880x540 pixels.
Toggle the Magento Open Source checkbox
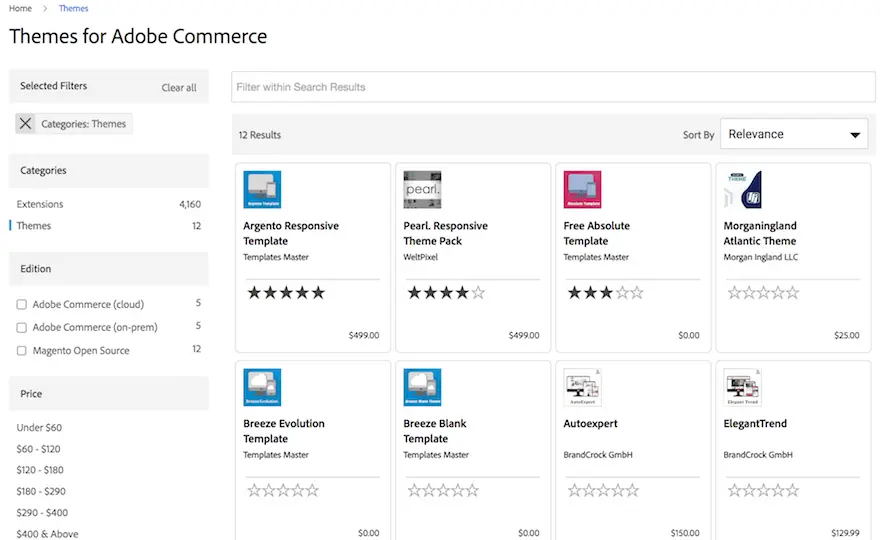22,351
